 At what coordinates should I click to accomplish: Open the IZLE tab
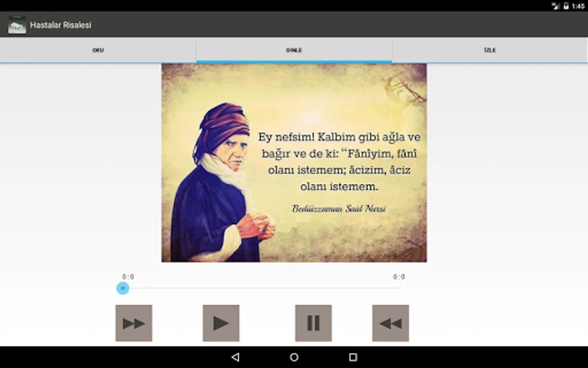[x=490, y=50]
